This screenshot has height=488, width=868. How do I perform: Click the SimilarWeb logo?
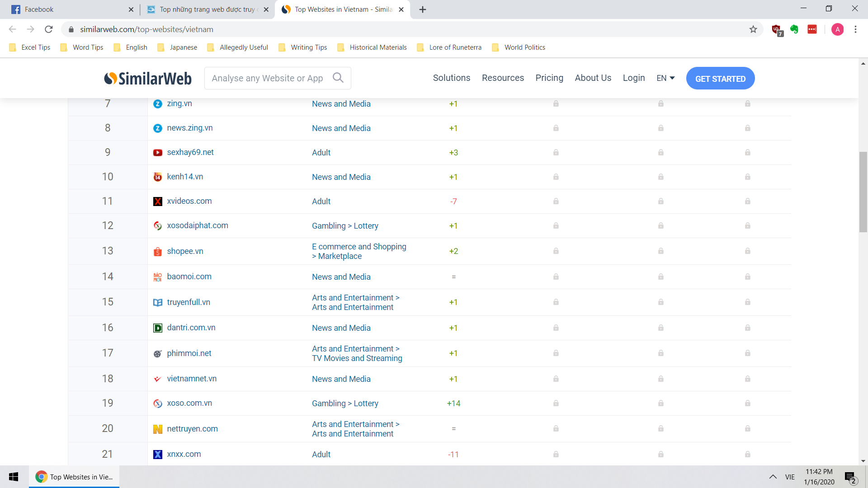(x=148, y=78)
